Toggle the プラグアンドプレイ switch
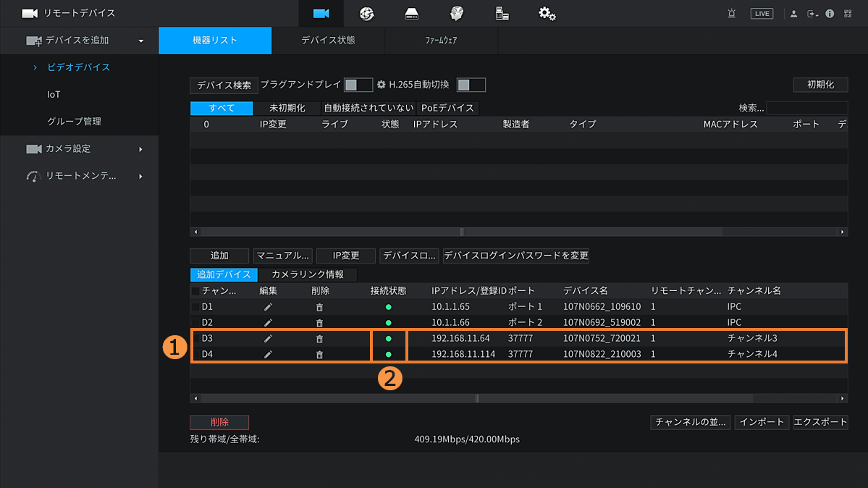Image resolution: width=868 pixels, height=488 pixels. (358, 85)
